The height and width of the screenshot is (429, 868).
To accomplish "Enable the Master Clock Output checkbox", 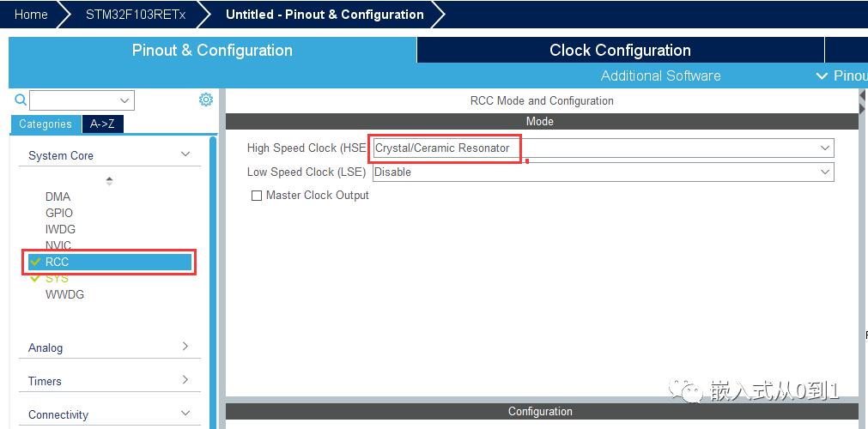I will (x=257, y=196).
